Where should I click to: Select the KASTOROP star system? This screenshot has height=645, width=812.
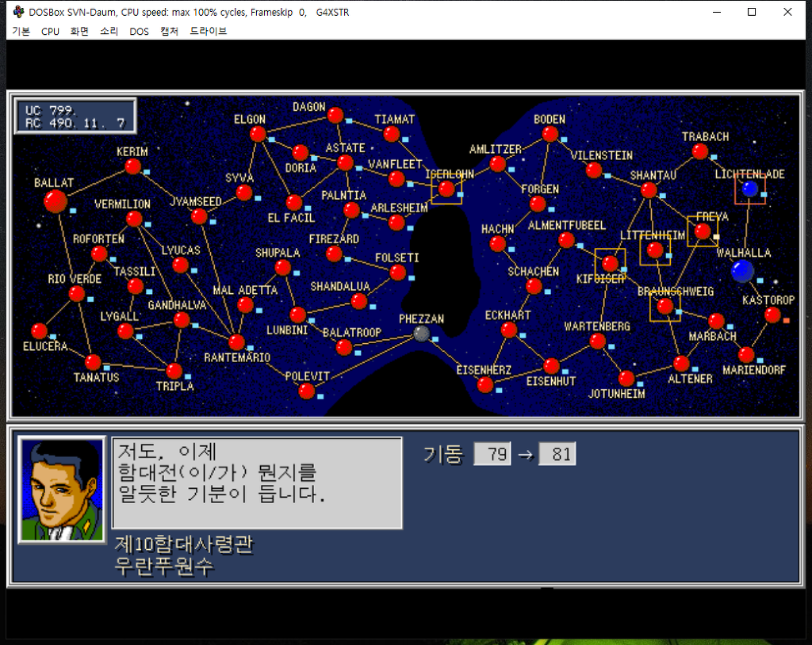772,315
